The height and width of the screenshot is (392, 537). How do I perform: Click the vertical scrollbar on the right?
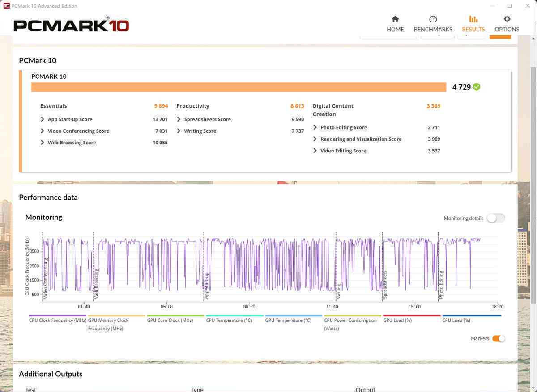point(533,185)
